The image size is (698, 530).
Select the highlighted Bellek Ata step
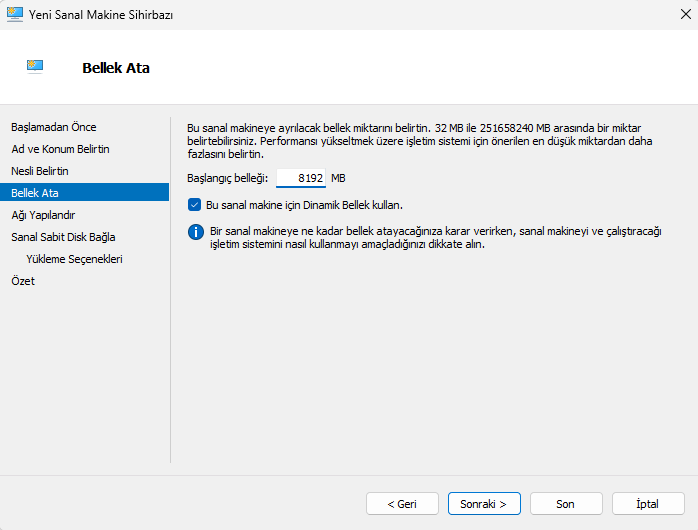click(35, 193)
